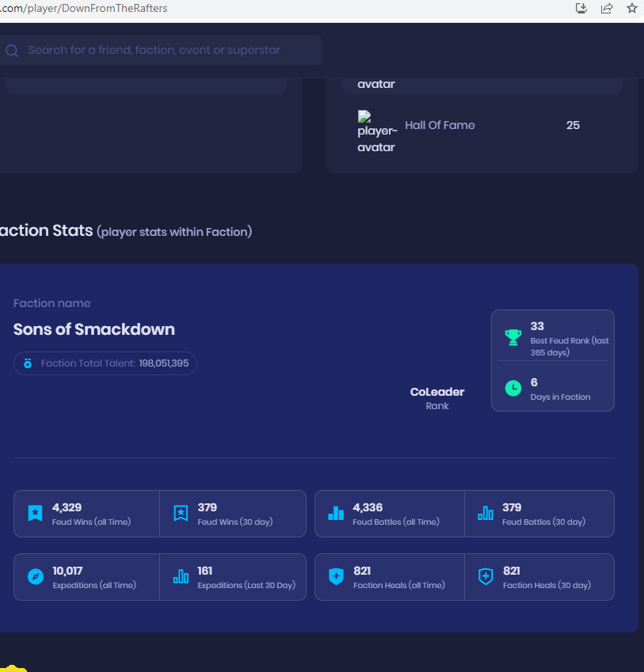Click the Days in Faction label
This screenshot has width=644, height=672.
(x=560, y=397)
